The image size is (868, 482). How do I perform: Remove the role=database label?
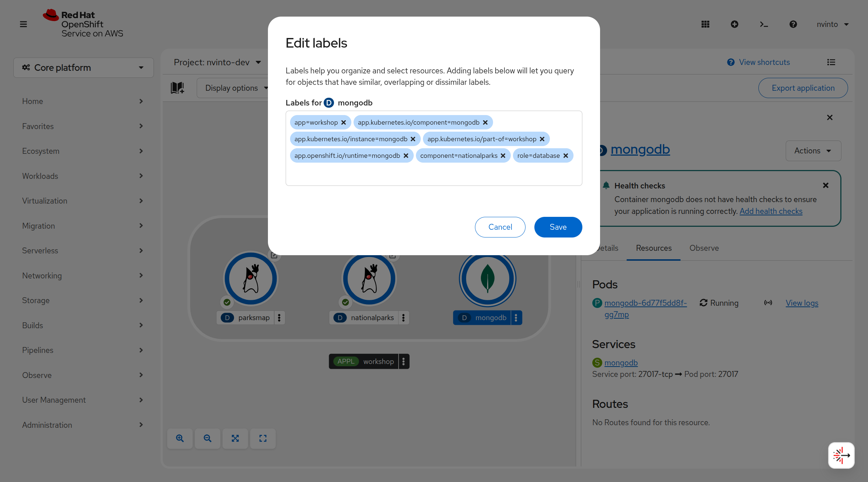point(566,156)
